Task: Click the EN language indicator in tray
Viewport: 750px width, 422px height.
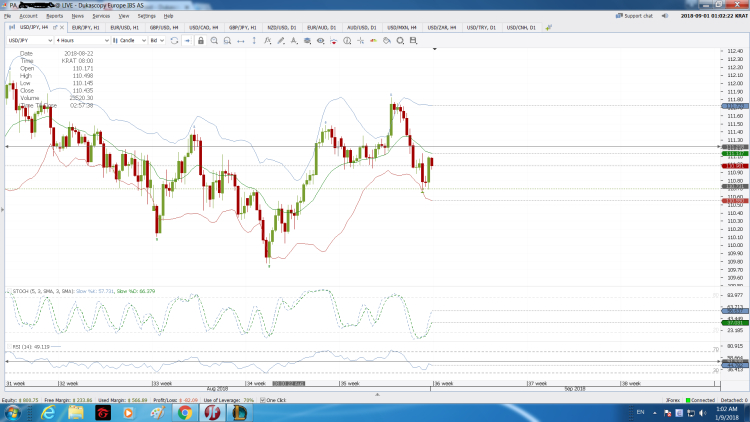Action: coord(640,412)
